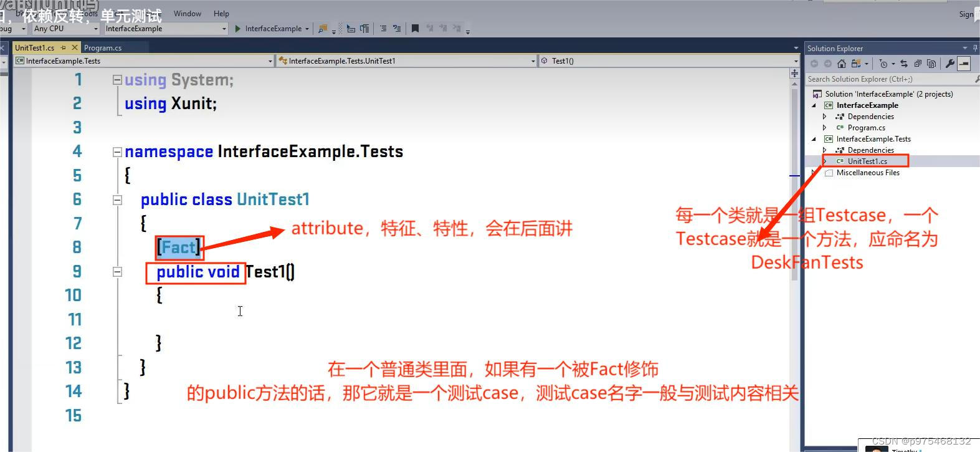Select the Miscellaneous Files node
This screenshot has width=980, height=452.
tap(868, 173)
